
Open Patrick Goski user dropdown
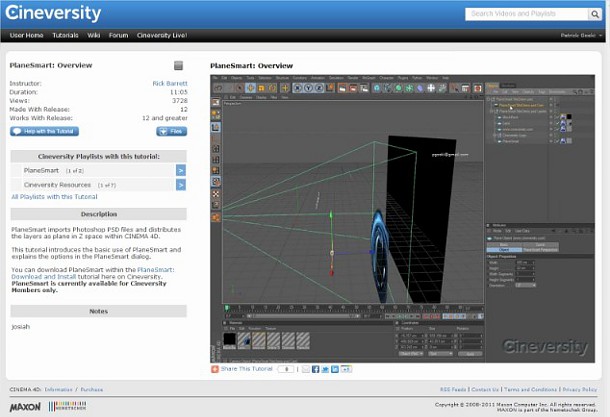click(581, 35)
